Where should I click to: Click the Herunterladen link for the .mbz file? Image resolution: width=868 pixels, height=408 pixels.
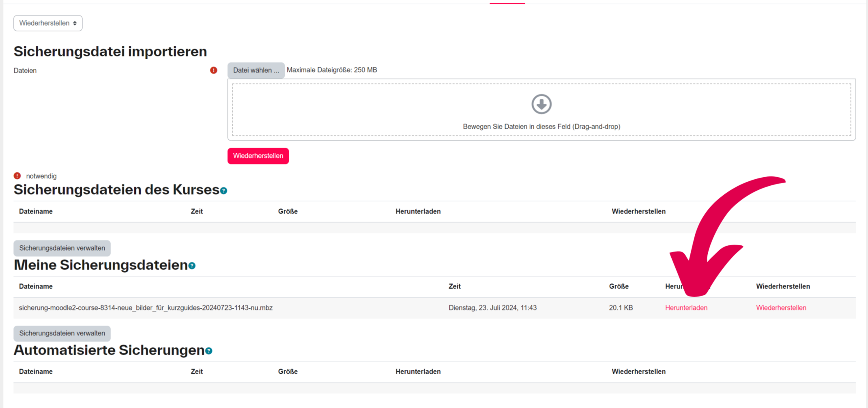coord(686,308)
